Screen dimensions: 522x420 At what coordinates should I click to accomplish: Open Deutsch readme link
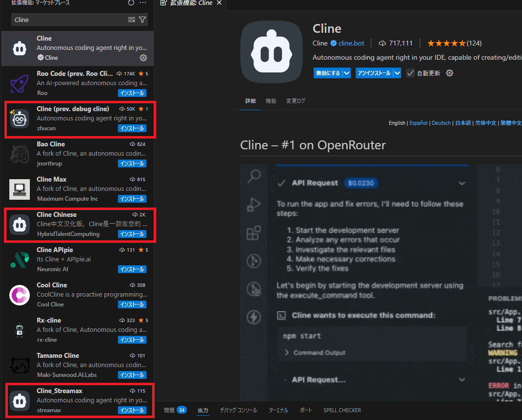[441, 123]
